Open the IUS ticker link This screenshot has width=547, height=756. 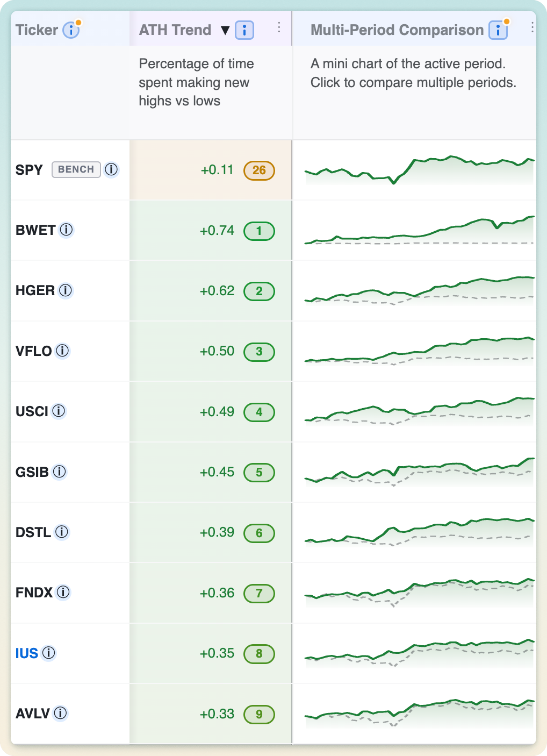pyautogui.click(x=27, y=653)
